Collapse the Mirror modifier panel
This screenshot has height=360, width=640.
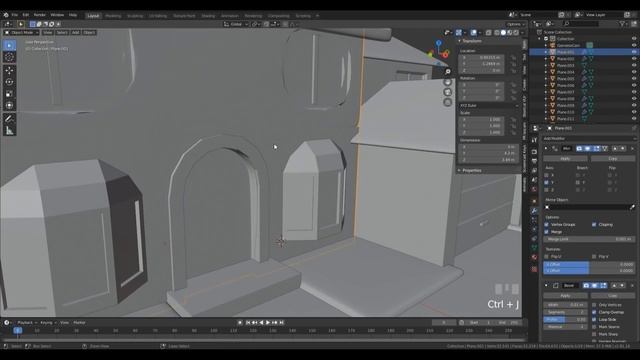[x=546, y=148]
